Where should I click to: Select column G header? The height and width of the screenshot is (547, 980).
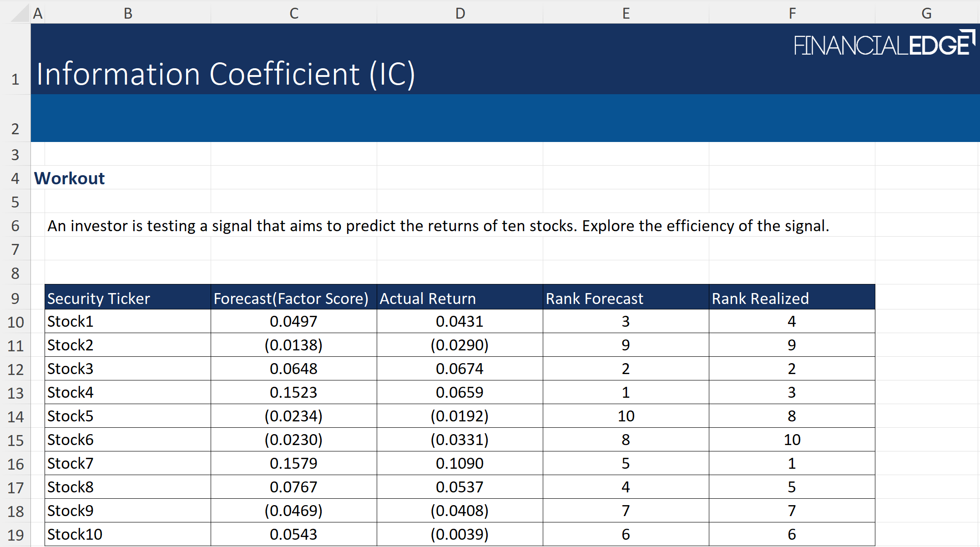926,13
